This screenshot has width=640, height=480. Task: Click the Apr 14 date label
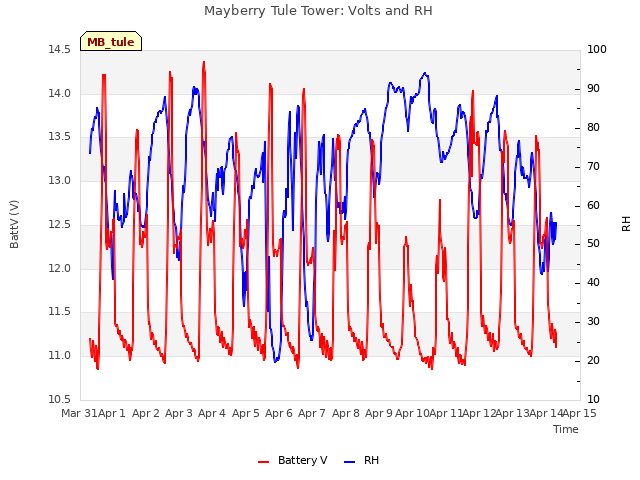pyautogui.click(x=546, y=413)
